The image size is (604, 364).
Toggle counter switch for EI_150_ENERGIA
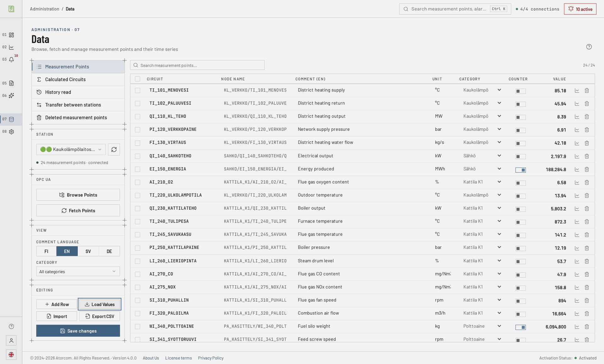coord(521,170)
